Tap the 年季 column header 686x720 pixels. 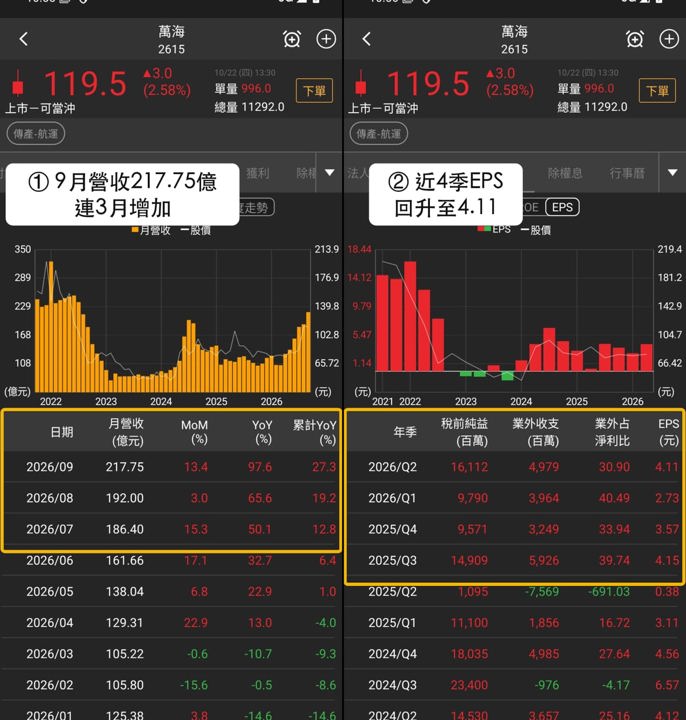coord(405,432)
